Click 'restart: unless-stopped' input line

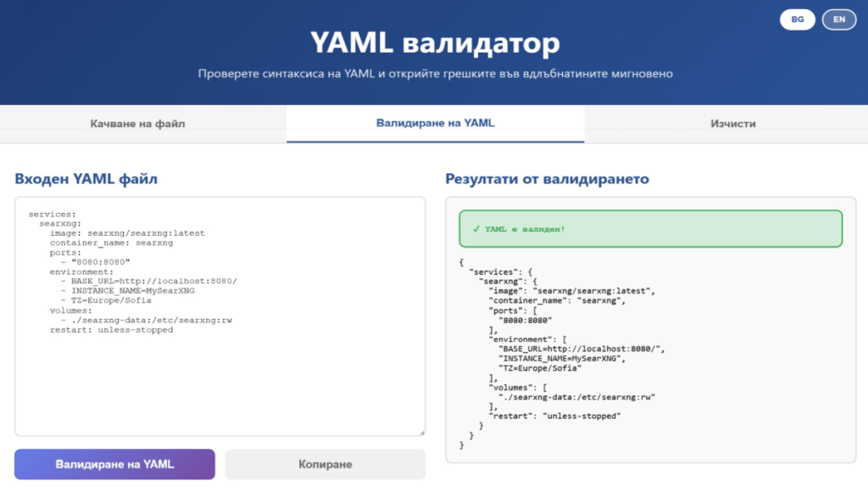111,330
